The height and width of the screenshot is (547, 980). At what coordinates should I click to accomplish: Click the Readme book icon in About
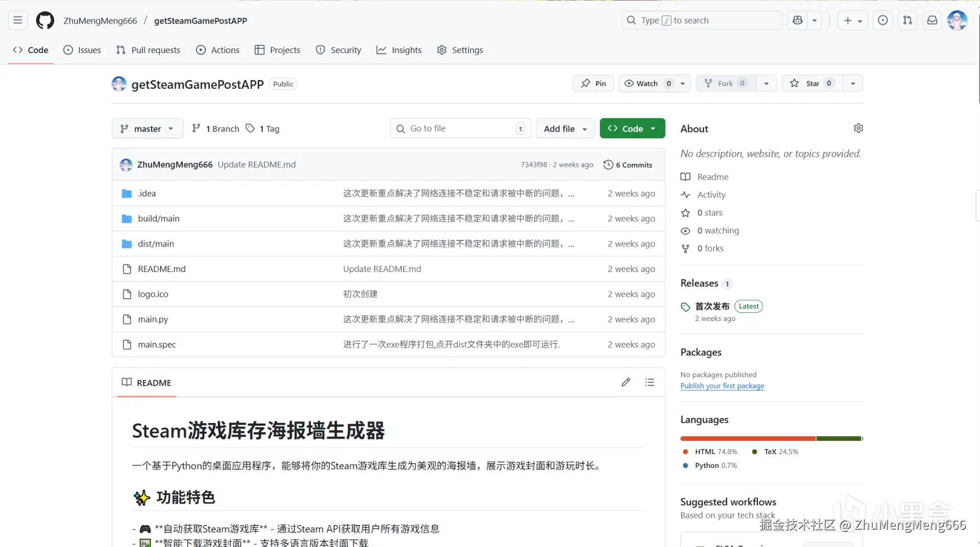[x=685, y=177]
